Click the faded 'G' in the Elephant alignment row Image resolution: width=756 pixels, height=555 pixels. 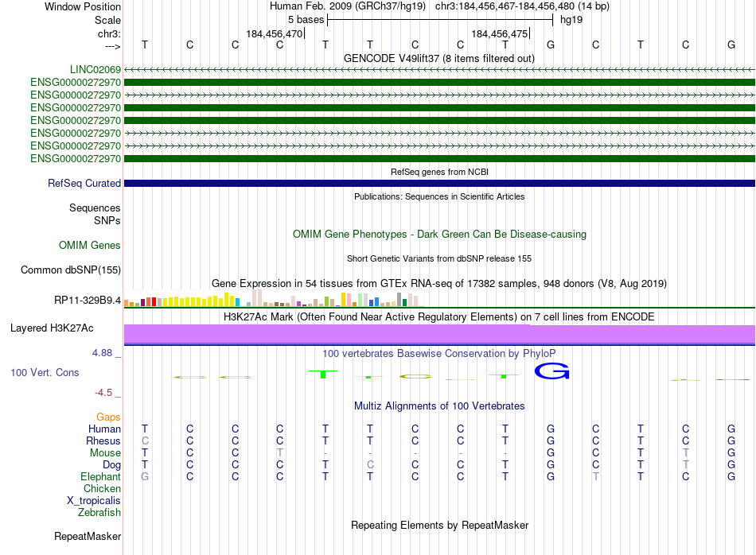(145, 476)
